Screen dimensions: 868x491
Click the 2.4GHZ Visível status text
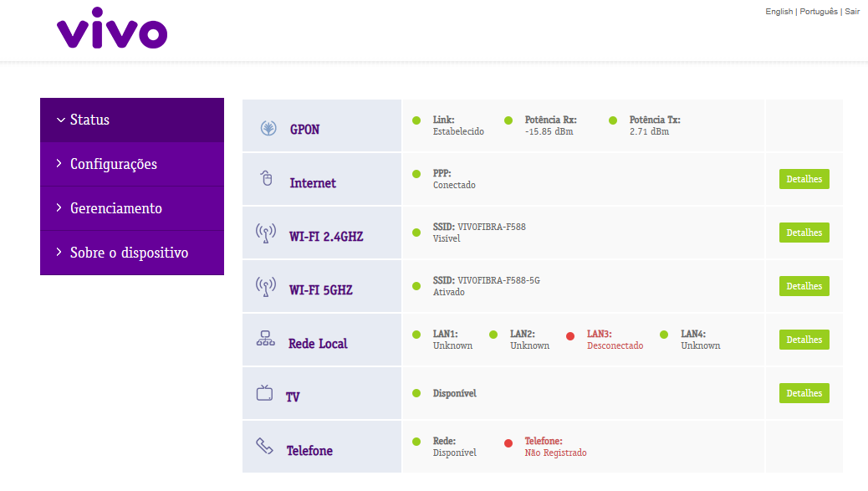(447, 238)
